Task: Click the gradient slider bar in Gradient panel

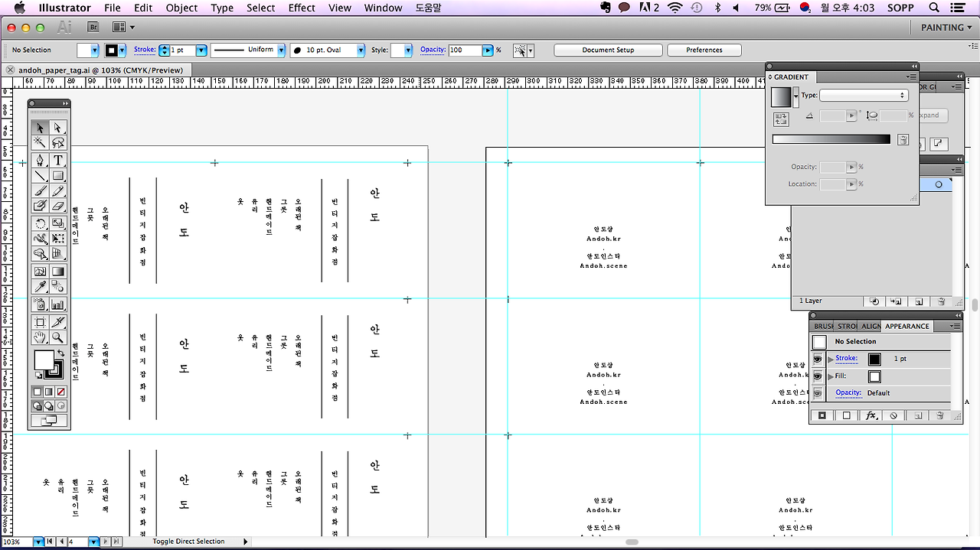Action: click(831, 139)
